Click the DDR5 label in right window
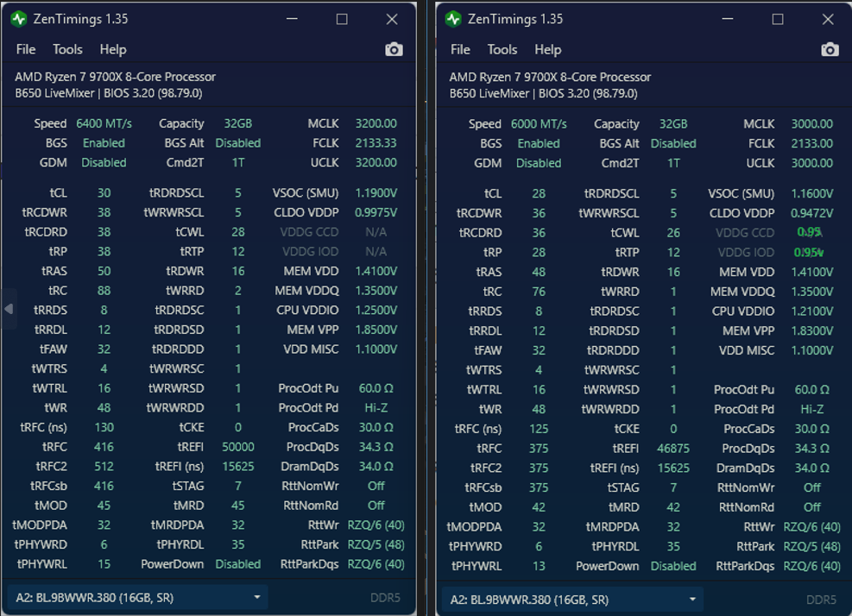Image resolution: width=852 pixels, height=616 pixels. (x=821, y=600)
